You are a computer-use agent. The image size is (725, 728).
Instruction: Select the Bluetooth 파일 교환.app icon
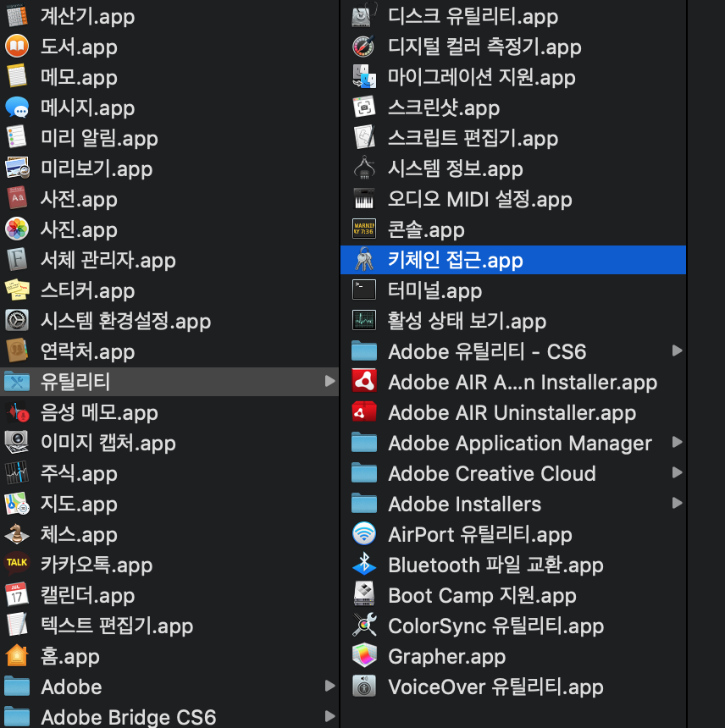[x=364, y=564]
